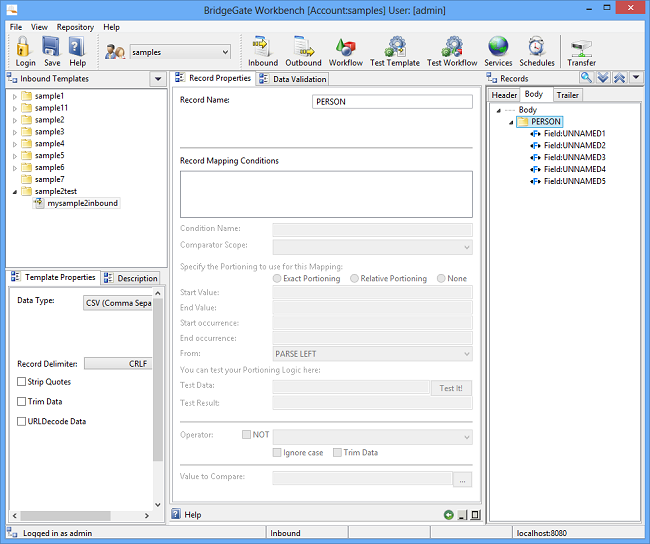Click the Field:UNNAMED3 field icon
The image size is (650, 544).
535,158
